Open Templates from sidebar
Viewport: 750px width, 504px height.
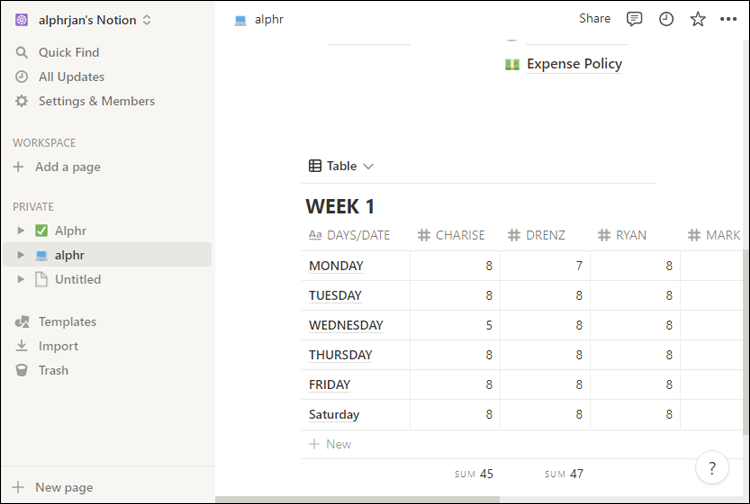67,322
